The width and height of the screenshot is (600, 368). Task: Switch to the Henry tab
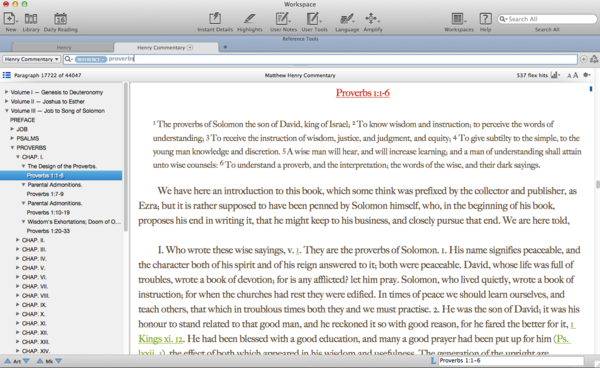pos(64,47)
